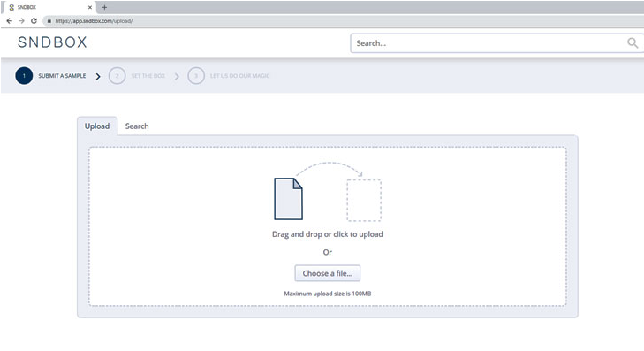The width and height of the screenshot is (644, 351).
Task: Click the dashed drop target placeholder icon
Action: (x=364, y=200)
